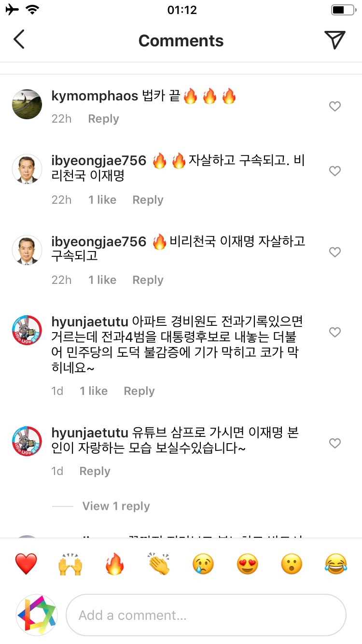Open kymomphaos profile from username
This screenshot has height=644, width=362.
pos(95,96)
